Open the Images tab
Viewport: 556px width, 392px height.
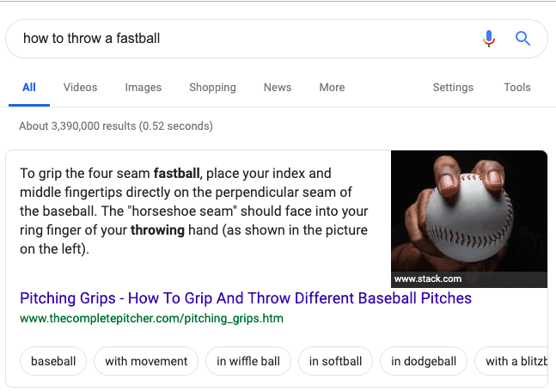(143, 87)
